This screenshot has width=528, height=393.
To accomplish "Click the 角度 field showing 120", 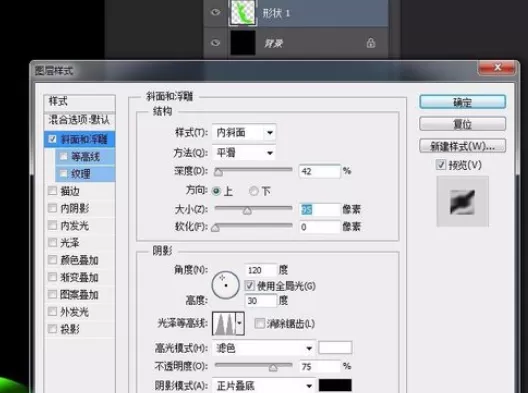I will 261,270.
